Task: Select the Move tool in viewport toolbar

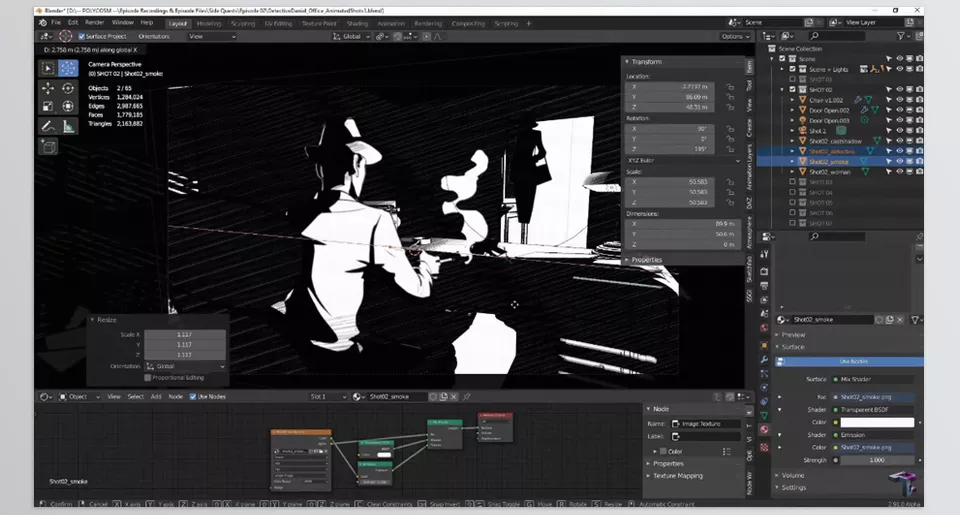Action: pyautogui.click(x=47, y=88)
